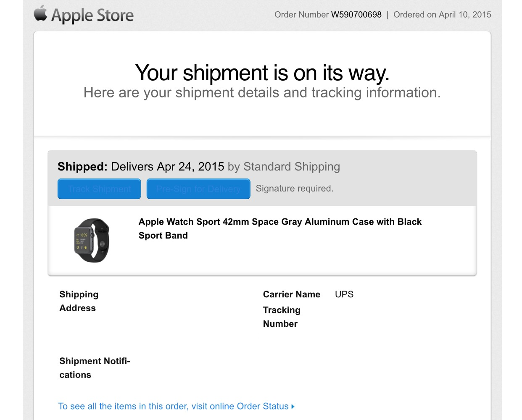Click the "Ordered on April 10, 2015" text
Screen dimensions: 522x420
[x=442, y=15]
